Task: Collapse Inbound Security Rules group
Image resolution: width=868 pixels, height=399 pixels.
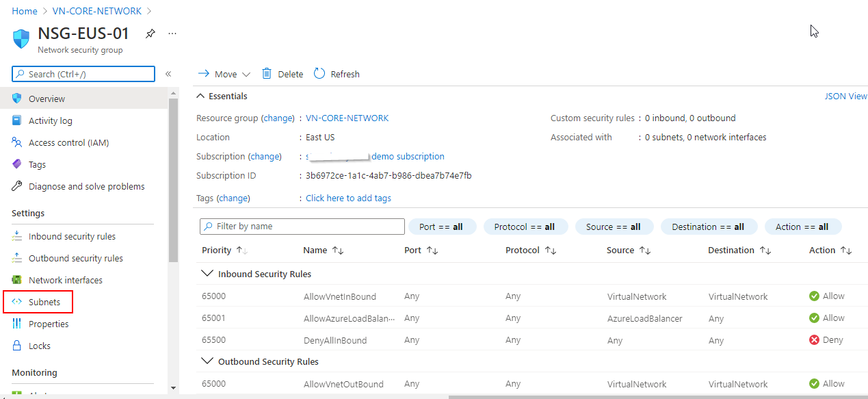Action: (x=207, y=274)
